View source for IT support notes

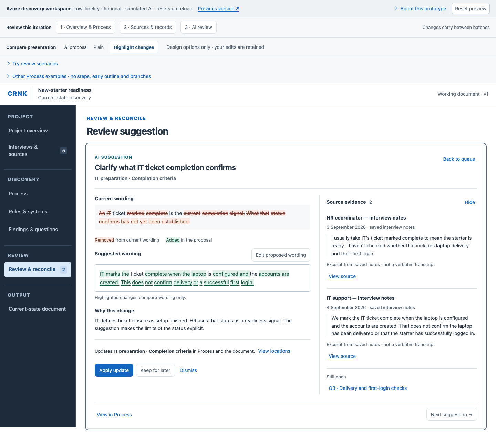point(342,356)
